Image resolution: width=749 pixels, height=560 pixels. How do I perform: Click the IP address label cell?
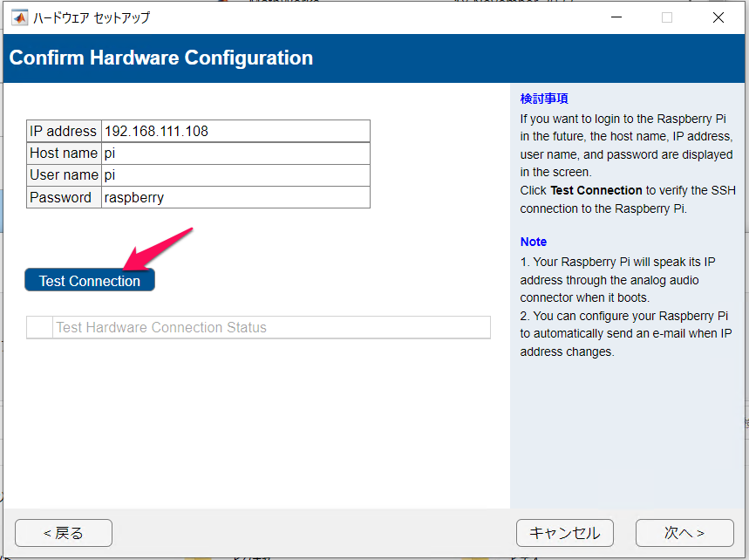tap(64, 131)
